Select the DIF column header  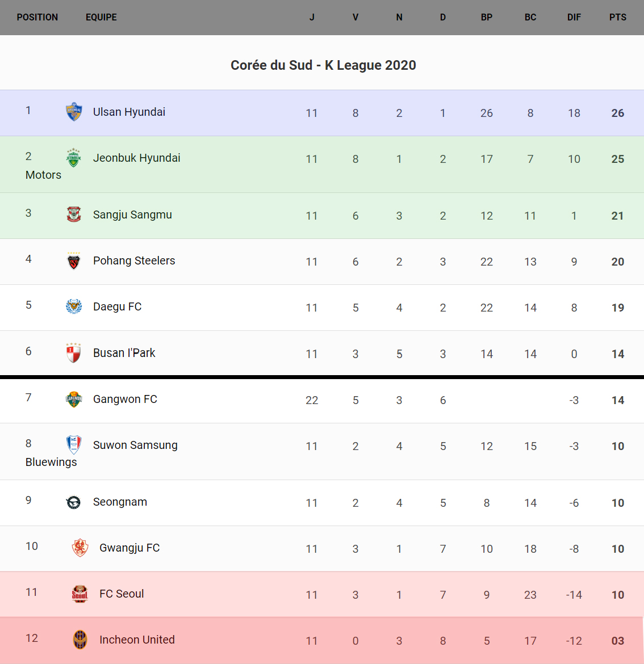tap(574, 18)
